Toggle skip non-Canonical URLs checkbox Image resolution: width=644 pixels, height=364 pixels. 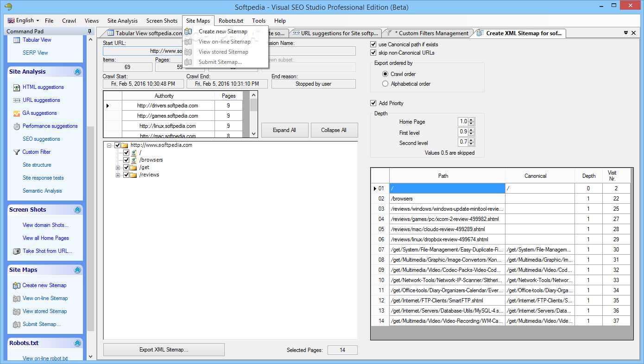point(373,53)
